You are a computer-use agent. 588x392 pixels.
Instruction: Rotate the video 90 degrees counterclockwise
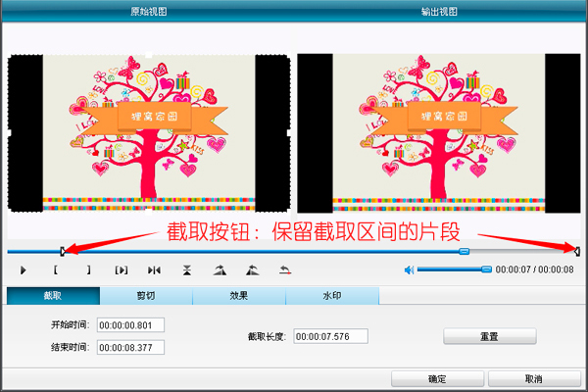point(253,270)
